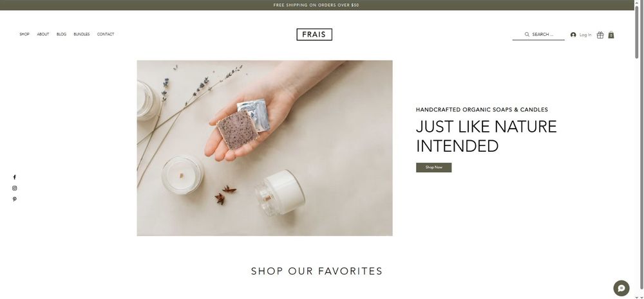Viewport: 644px width, 299px height.
Task: Select BUNDLES in the navigation
Action: [82, 35]
